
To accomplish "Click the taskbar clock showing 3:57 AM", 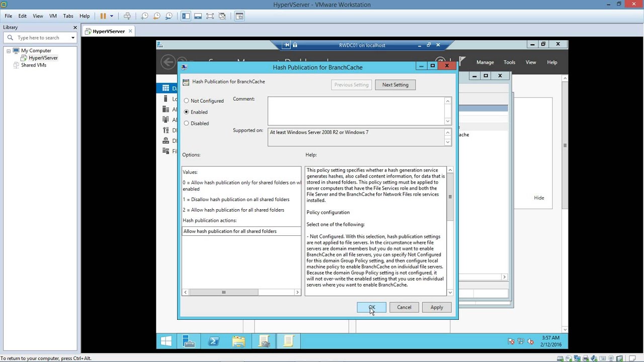I will pos(551,341).
